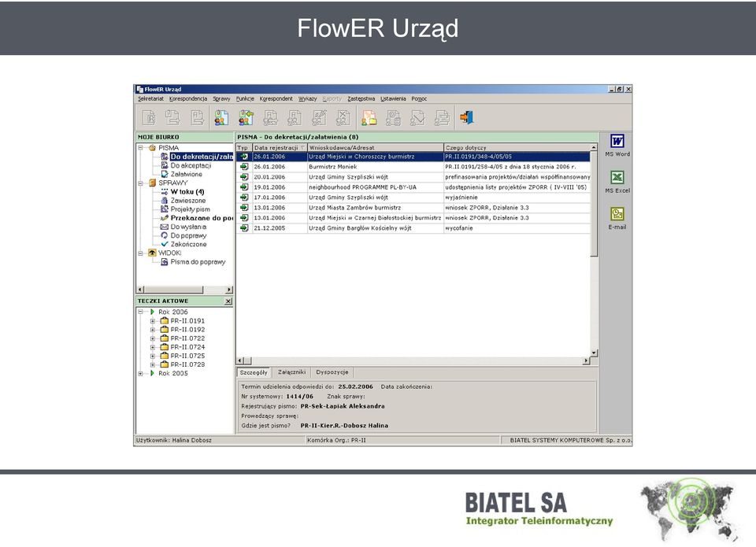Click the grayed document icon with X mark
756x547 pixels.
343,117
